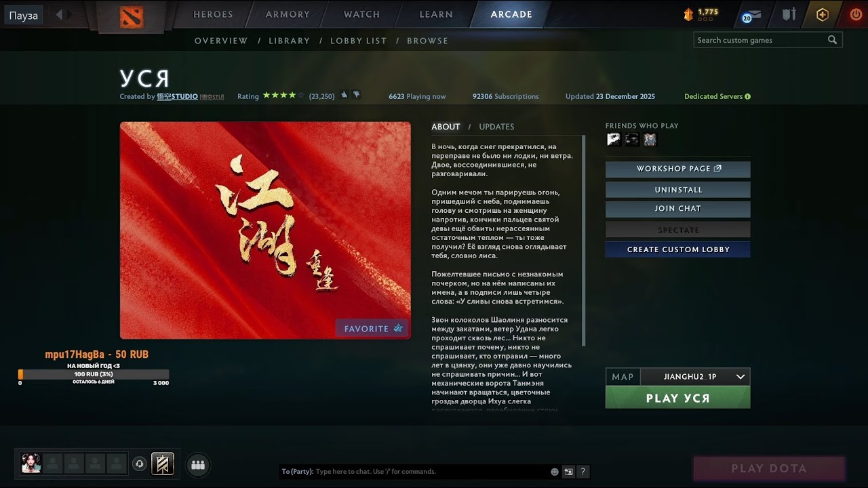Give the game a thumbs down
Screen dimensions: 868x488
[357, 96]
